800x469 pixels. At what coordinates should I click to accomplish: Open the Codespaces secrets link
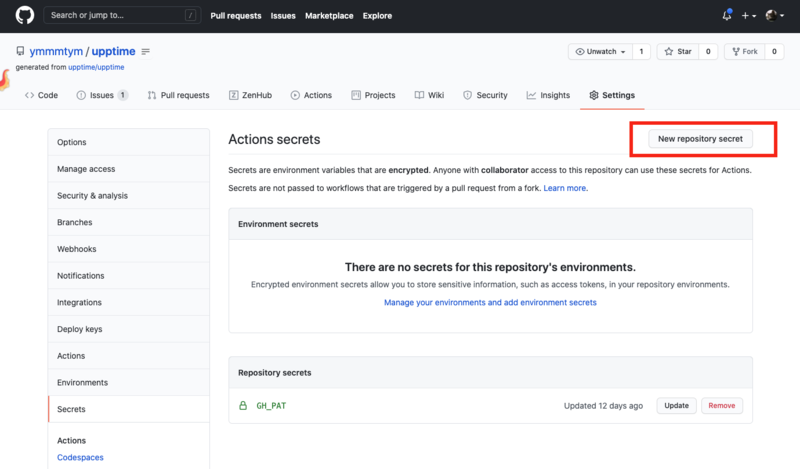click(x=80, y=457)
